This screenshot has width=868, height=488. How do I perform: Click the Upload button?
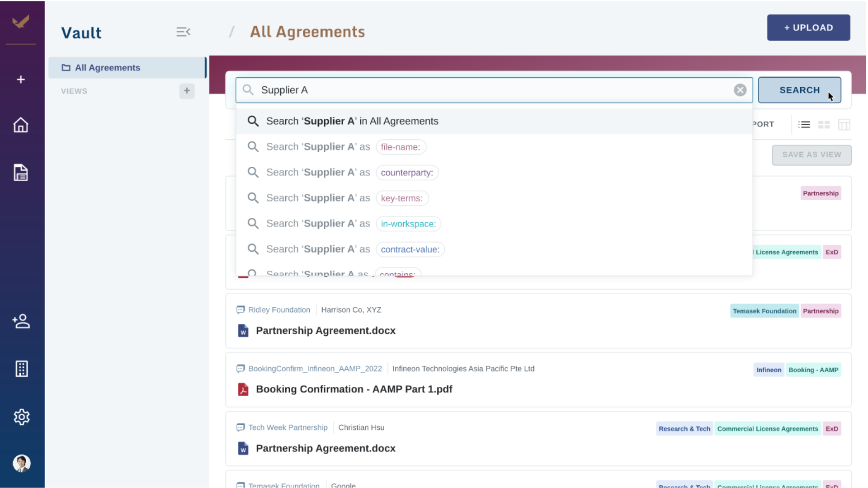808,28
